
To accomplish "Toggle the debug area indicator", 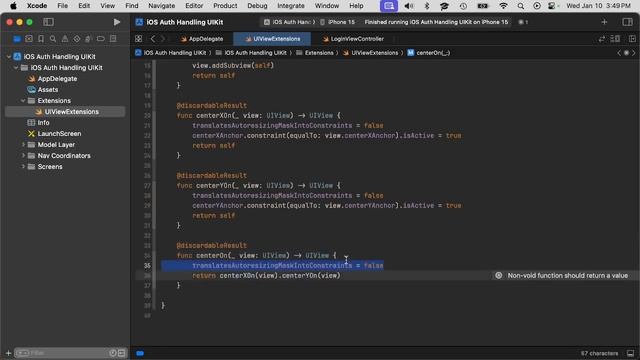I will (140, 353).
